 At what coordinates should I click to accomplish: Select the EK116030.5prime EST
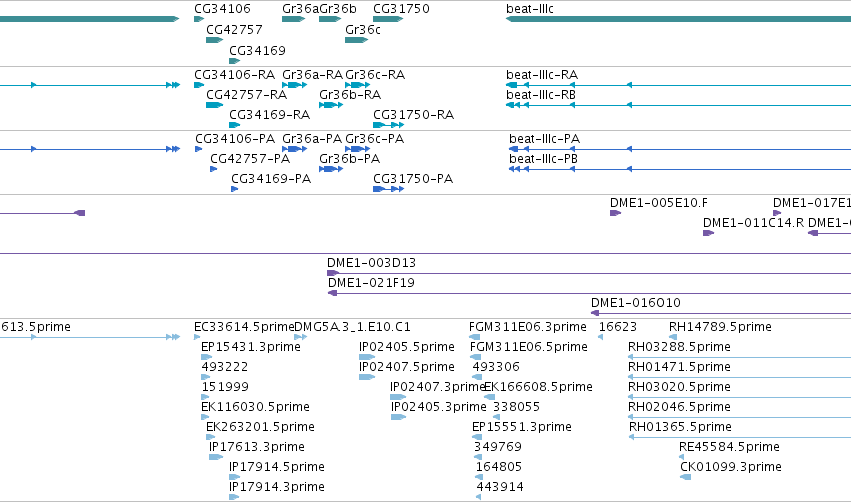[x=205, y=417]
